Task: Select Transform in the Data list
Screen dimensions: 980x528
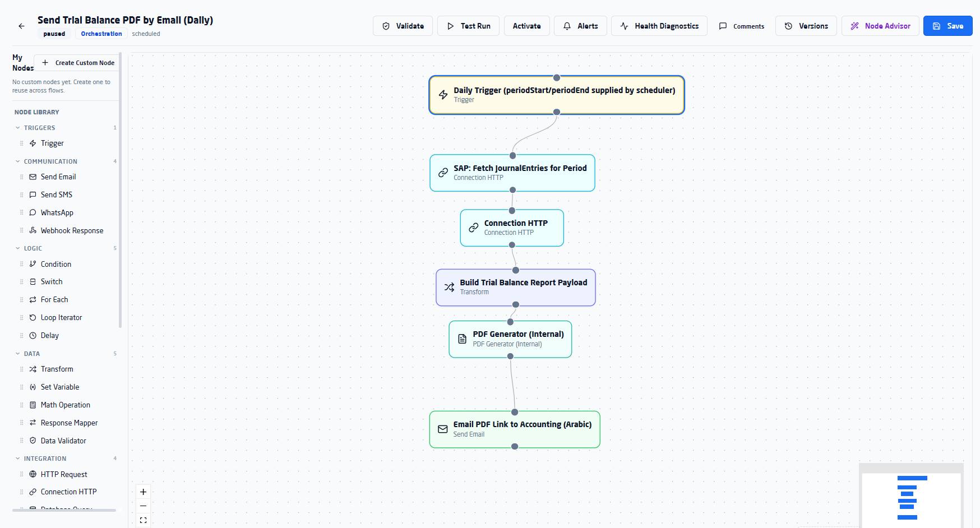Action: pos(66,369)
